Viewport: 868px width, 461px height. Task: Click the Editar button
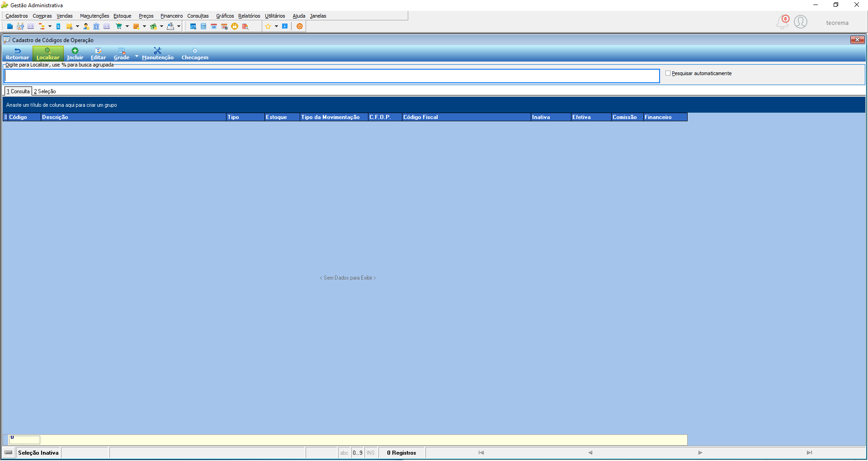[x=98, y=54]
